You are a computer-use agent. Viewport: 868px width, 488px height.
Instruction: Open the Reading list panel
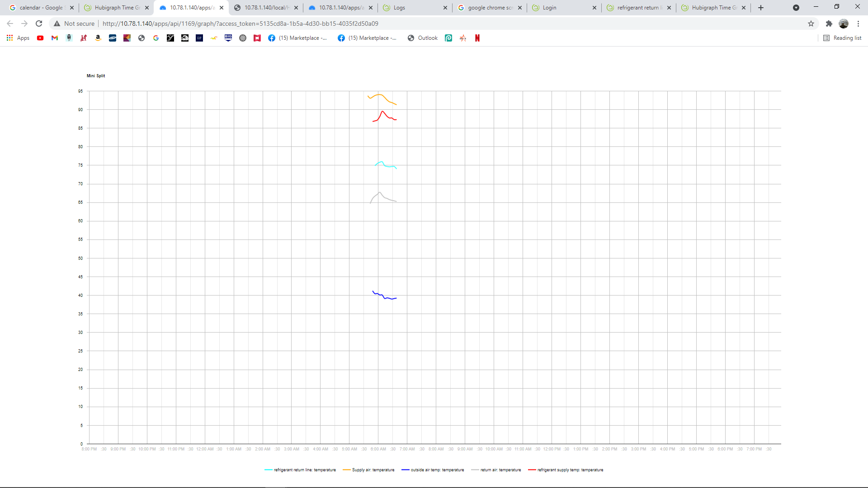842,38
